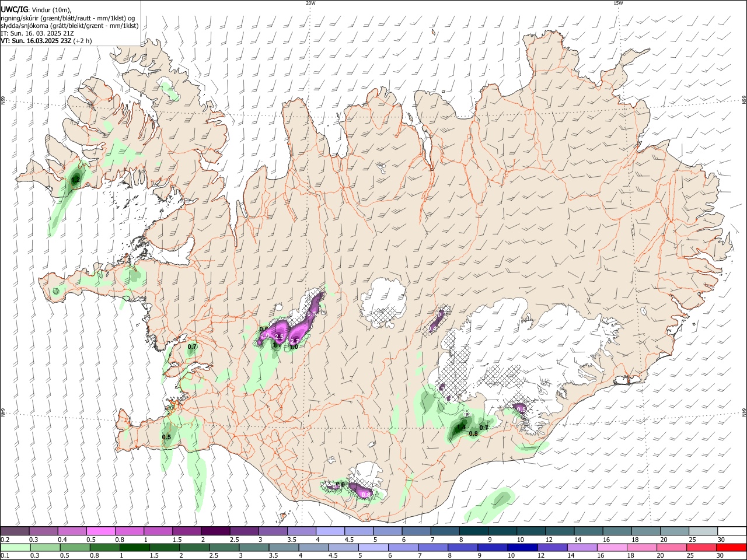The height and width of the screenshot is (560, 747).
Task: Click the 0.8 value in southeast rain area
Action: pyautogui.click(x=473, y=433)
